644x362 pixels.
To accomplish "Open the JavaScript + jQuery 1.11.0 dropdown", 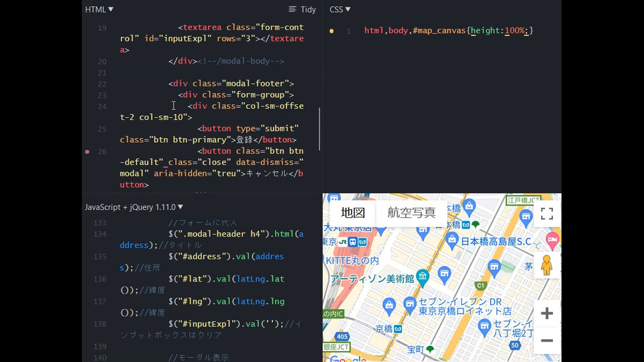I will point(134,207).
